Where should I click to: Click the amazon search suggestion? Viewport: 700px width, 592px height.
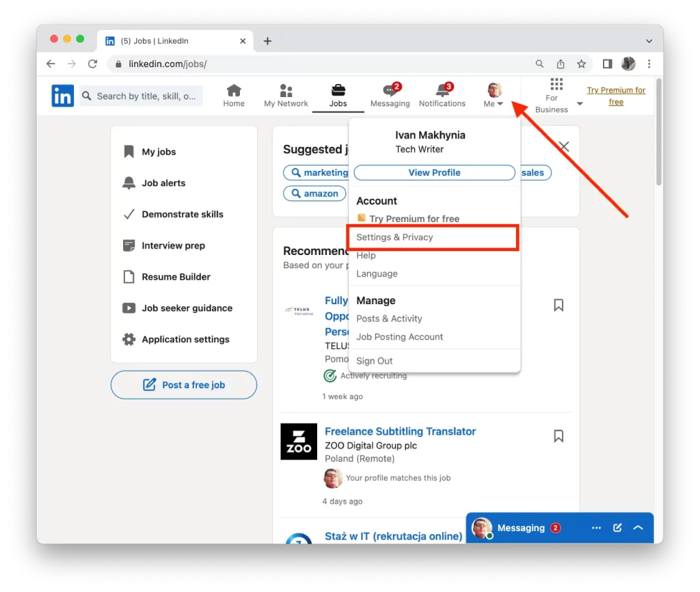tap(314, 193)
